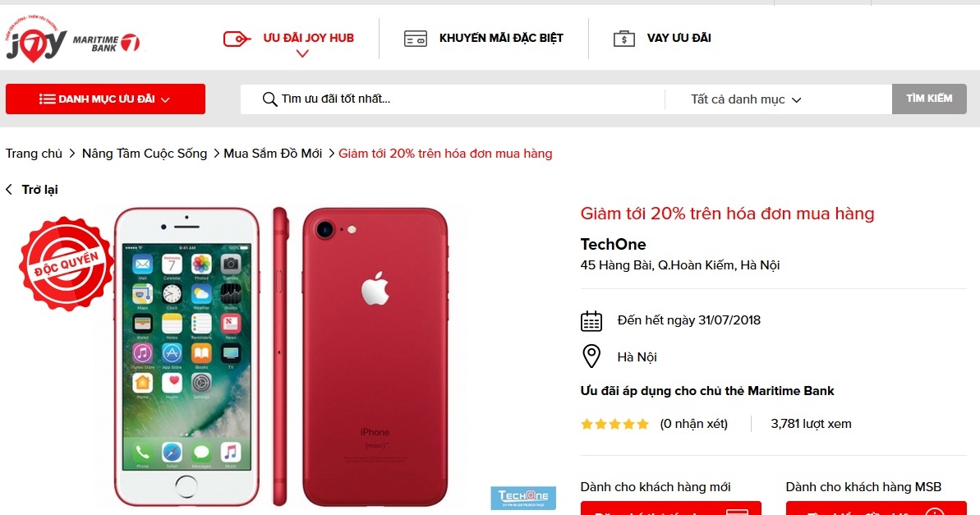Click the Tìm ưu đãi tốt nhất search field

point(453,99)
